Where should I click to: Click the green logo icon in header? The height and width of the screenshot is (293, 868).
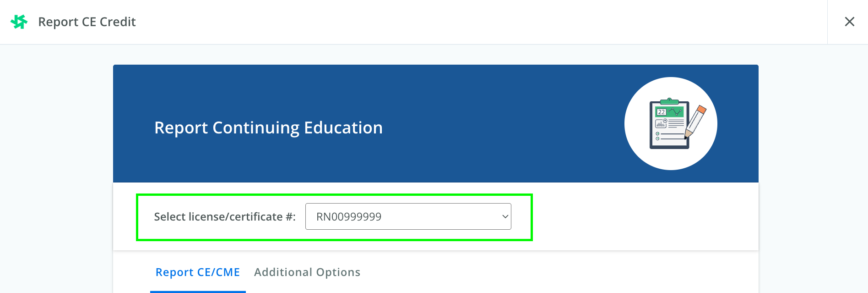click(19, 22)
